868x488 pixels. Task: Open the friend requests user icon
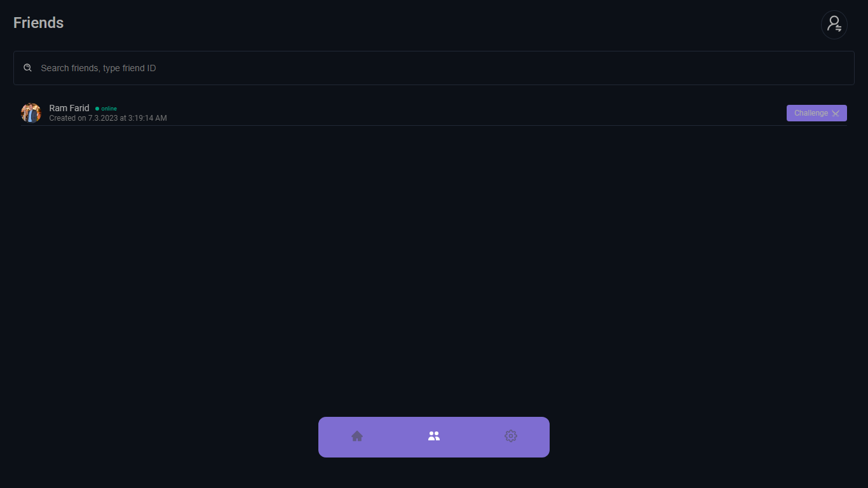pos(834,25)
